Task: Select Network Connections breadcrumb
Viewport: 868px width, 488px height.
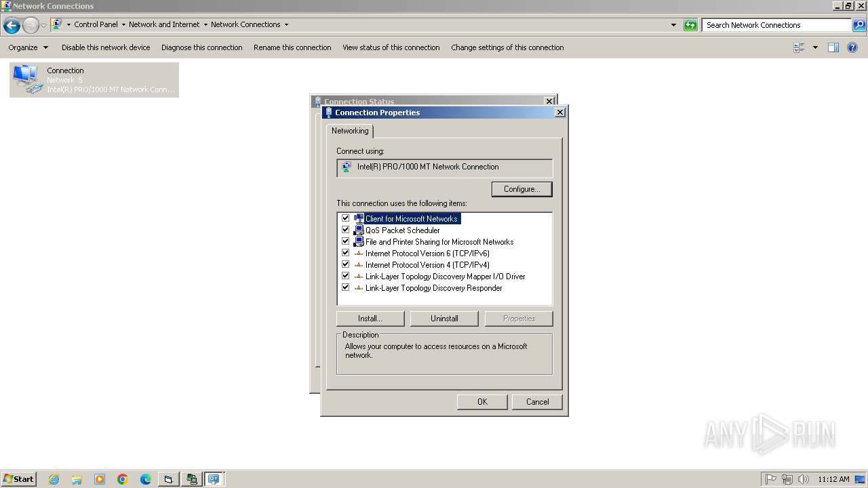Action: 245,24
